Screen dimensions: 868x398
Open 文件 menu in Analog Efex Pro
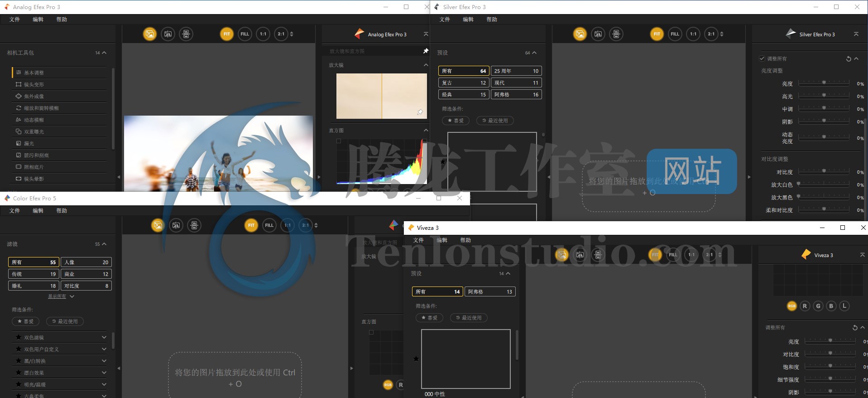[15, 19]
